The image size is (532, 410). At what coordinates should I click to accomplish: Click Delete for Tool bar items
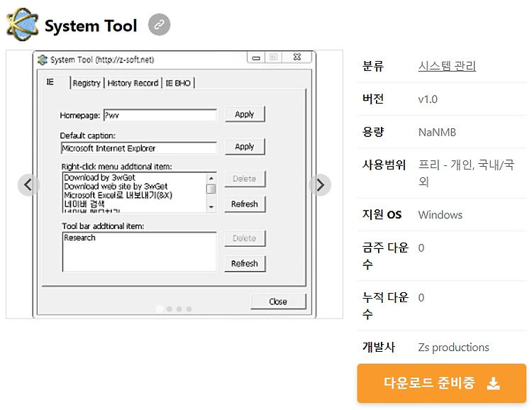click(x=245, y=238)
